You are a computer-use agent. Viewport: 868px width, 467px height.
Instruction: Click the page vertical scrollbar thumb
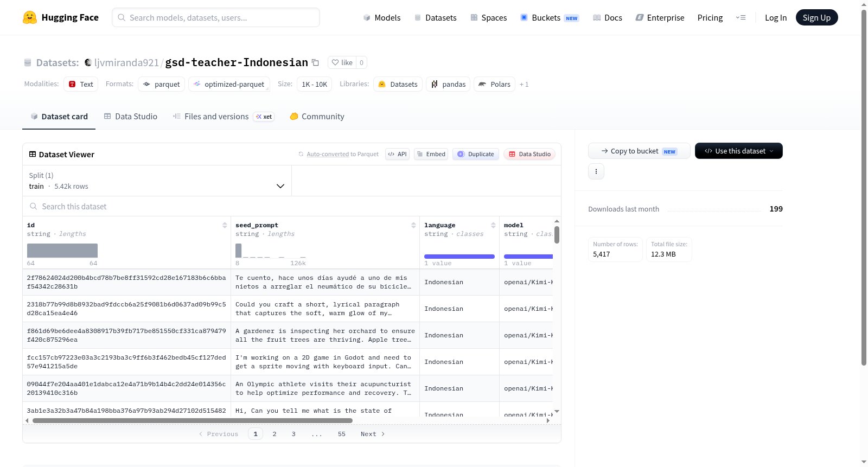(x=864, y=187)
